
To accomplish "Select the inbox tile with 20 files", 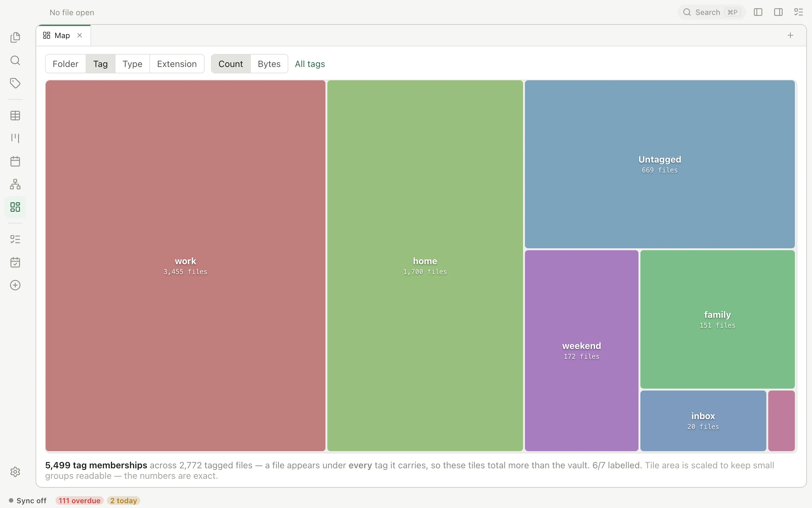I will click(703, 421).
